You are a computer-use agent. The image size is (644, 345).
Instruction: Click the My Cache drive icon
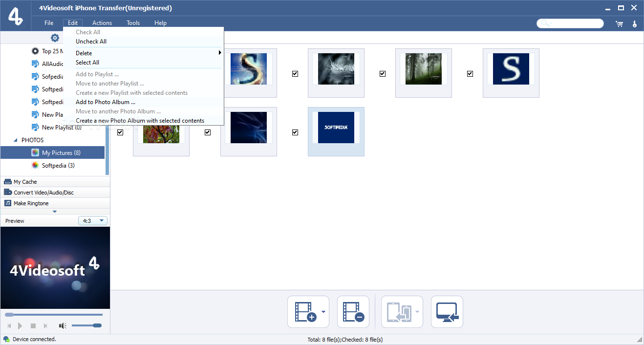point(8,182)
